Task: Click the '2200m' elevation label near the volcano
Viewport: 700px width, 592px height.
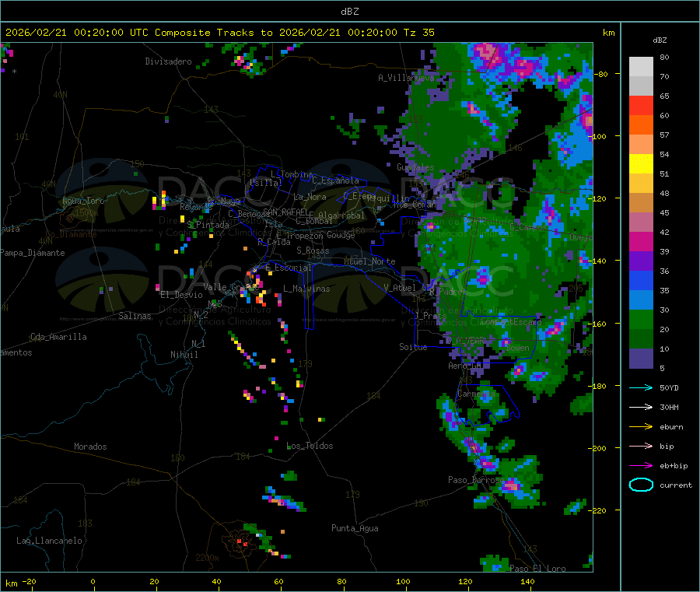Action: coord(207,558)
